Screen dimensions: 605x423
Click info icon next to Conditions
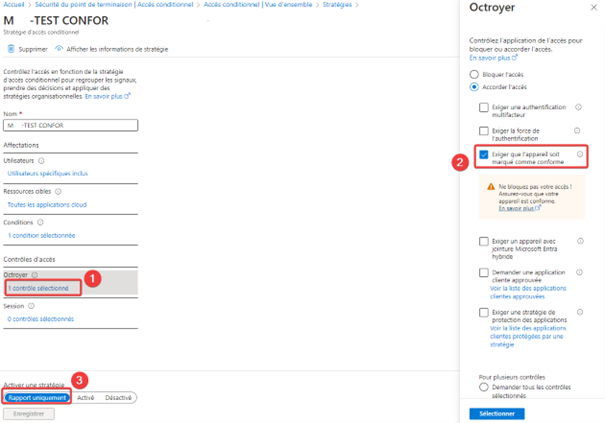pyautogui.click(x=42, y=223)
